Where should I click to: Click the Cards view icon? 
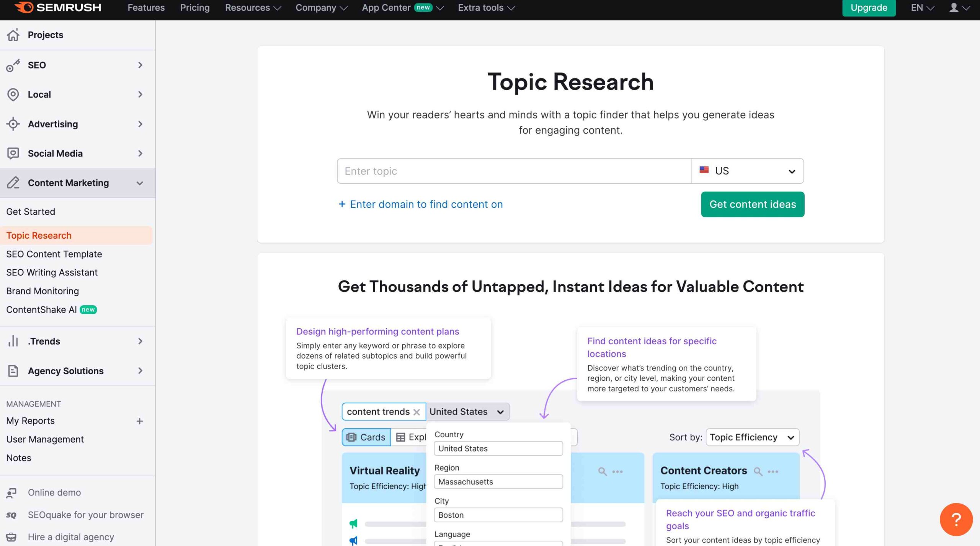tap(351, 437)
